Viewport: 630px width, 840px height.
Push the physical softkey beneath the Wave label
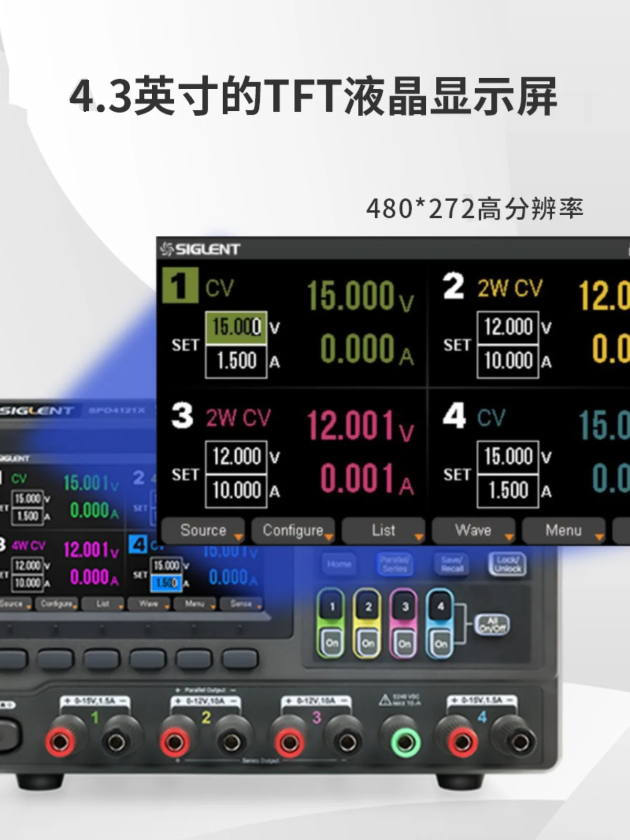pos(148,658)
